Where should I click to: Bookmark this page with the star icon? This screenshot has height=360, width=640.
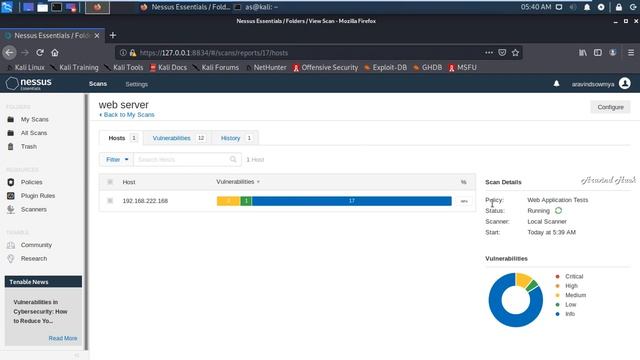tap(515, 53)
